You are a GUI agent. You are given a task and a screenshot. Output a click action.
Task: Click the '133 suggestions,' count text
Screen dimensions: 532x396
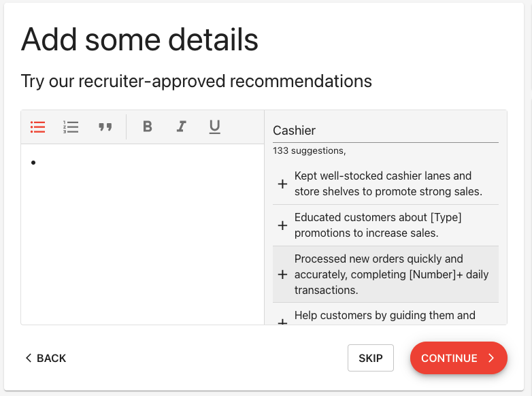coord(310,150)
